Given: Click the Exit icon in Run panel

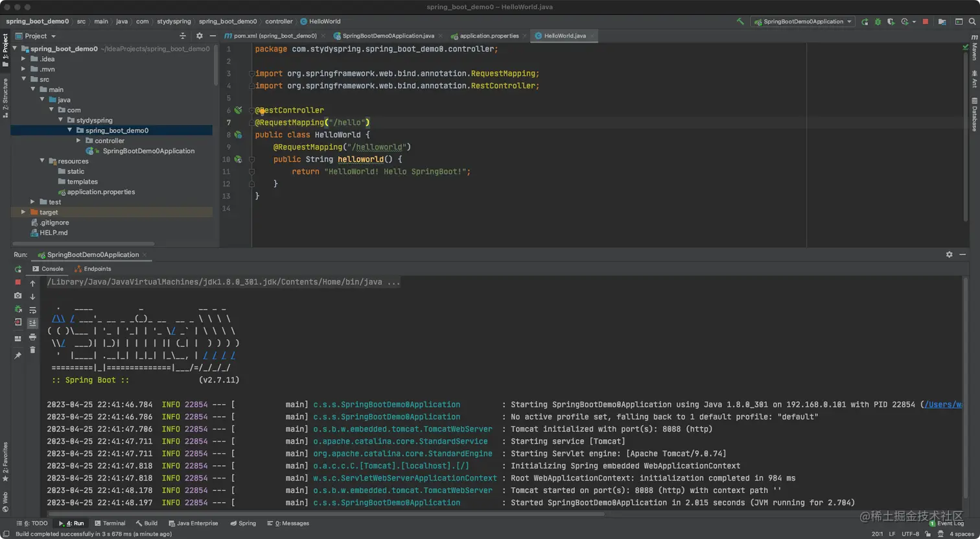Looking at the screenshot, I should (x=18, y=322).
